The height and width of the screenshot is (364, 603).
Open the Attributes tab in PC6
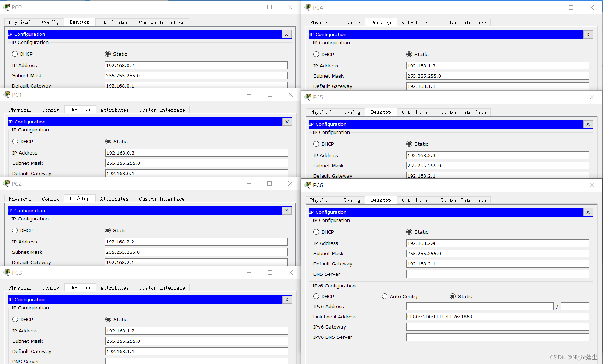pos(415,200)
